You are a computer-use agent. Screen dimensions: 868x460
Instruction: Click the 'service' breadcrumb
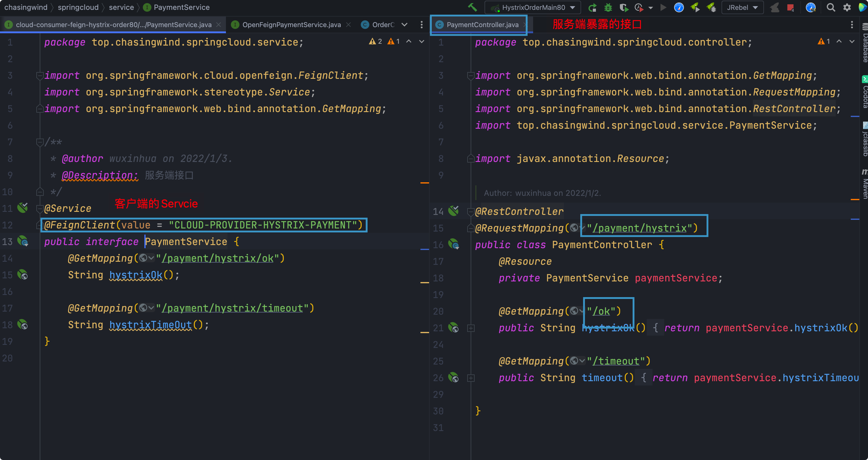[121, 7]
